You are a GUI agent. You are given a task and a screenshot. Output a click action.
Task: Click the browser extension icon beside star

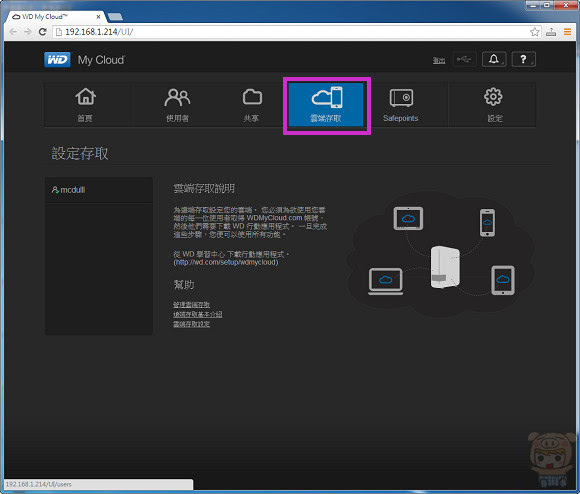click(551, 32)
